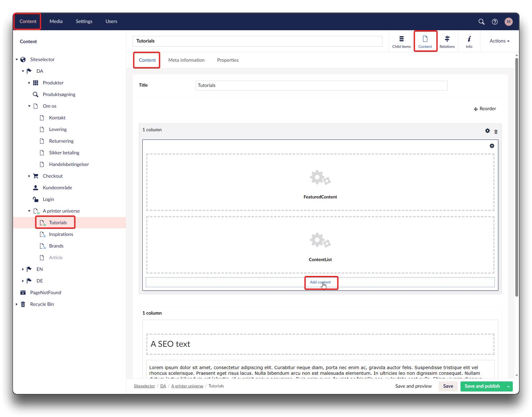Click the help question mark icon
This screenshot has width=532, height=417.
coord(495,22)
